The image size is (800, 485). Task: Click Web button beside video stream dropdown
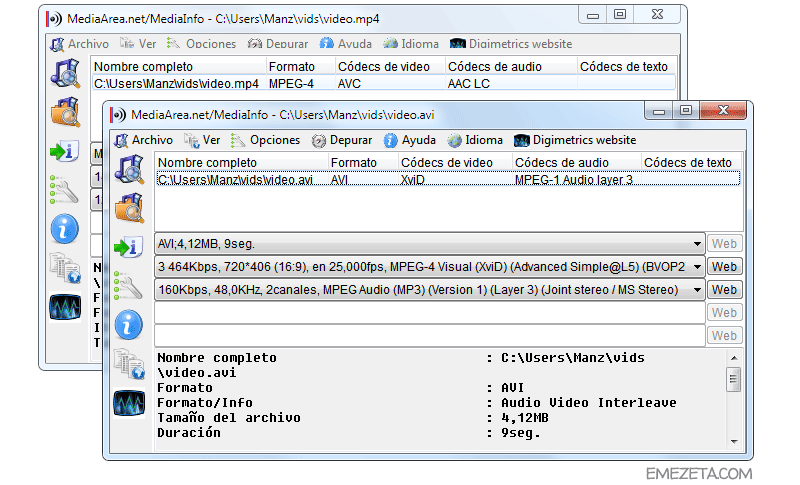[x=724, y=267]
